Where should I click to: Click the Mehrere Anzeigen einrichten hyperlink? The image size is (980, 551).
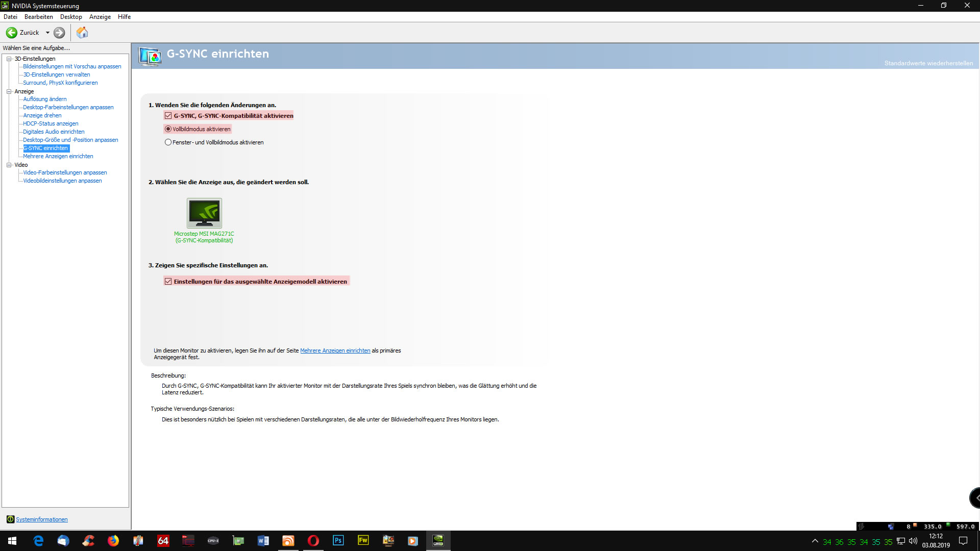[x=335, y=350]
